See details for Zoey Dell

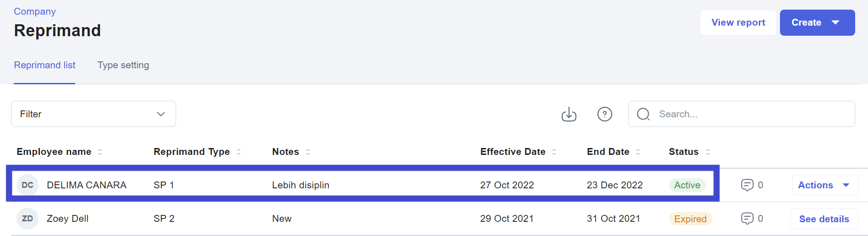tap(824, 219)
